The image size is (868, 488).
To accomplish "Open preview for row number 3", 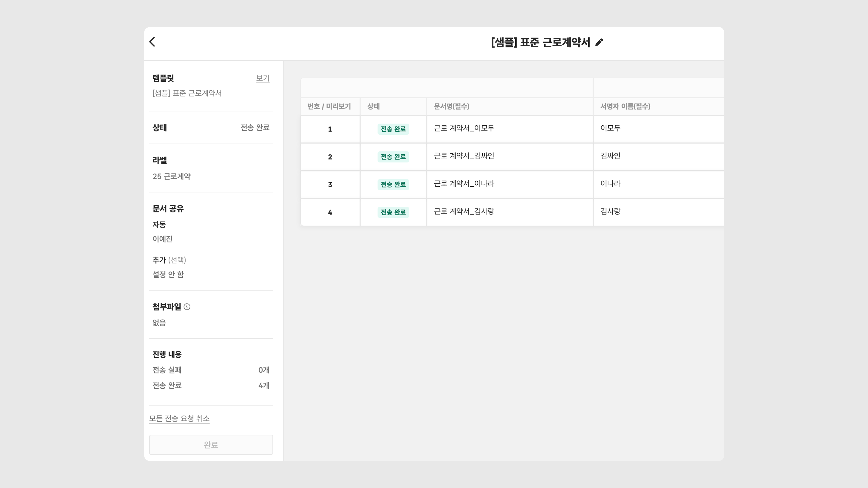I will pos(330,185).
